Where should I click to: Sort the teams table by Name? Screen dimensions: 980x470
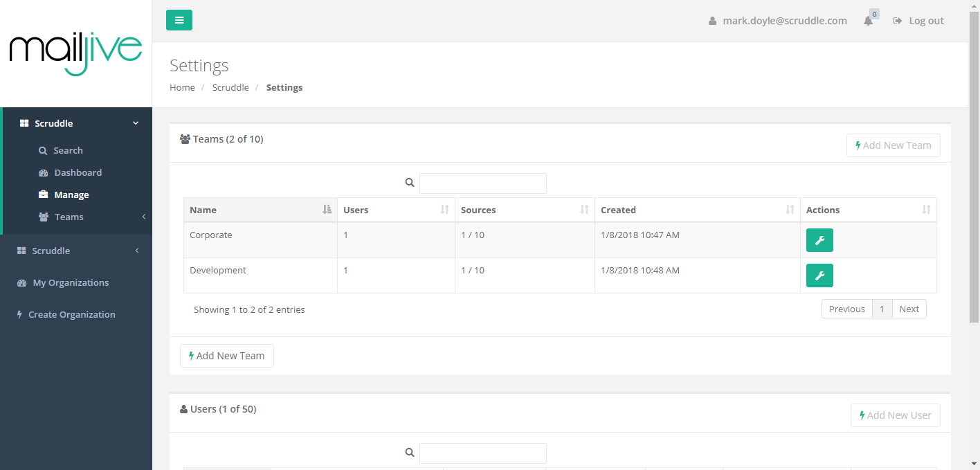coord(260,210)
